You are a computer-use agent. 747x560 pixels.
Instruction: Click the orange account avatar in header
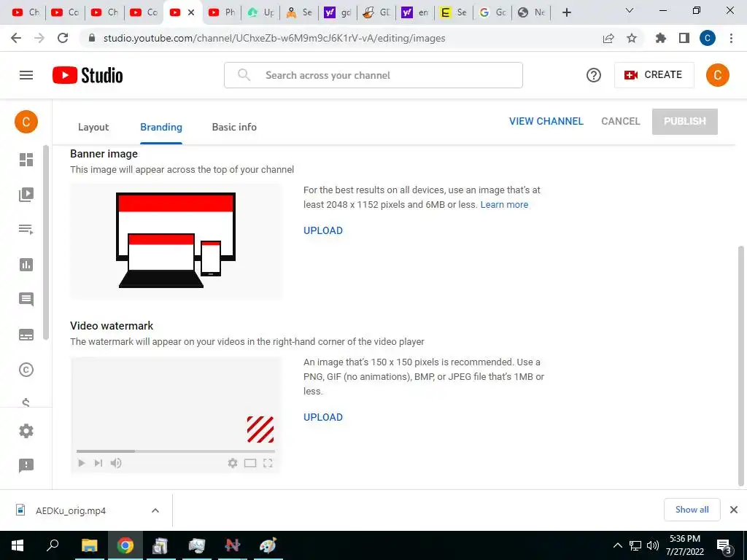coord(718,75)
